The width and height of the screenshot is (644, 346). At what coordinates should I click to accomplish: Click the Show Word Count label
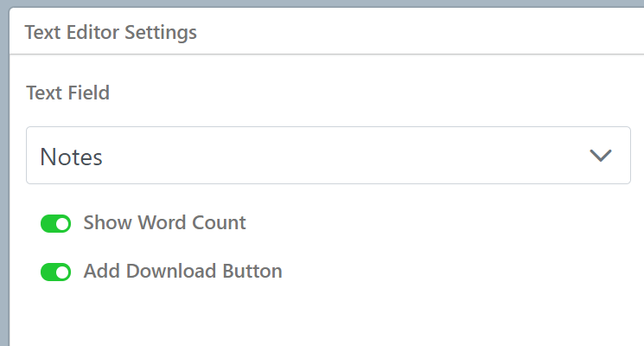click(x=164, y=223)
